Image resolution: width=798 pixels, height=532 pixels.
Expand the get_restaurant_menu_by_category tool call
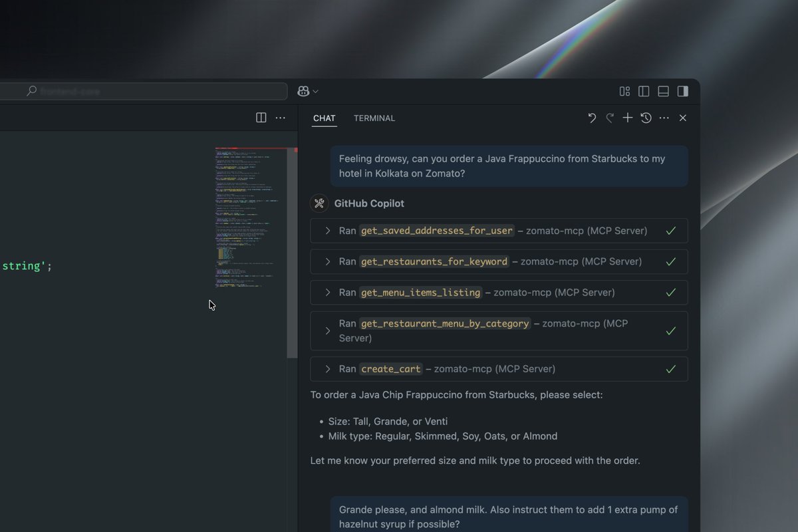328,331
